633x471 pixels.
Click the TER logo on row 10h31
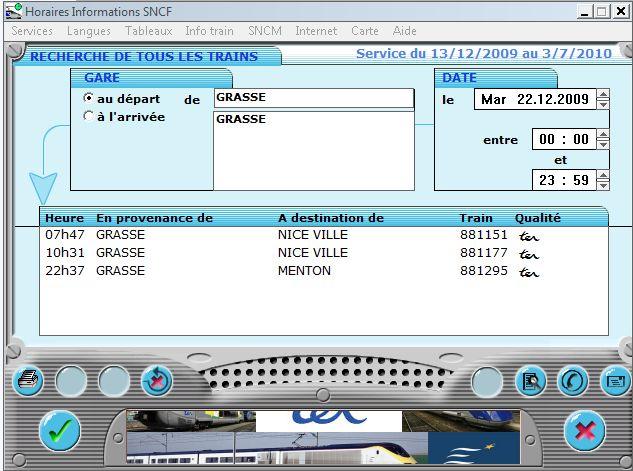tap(529, 254)
